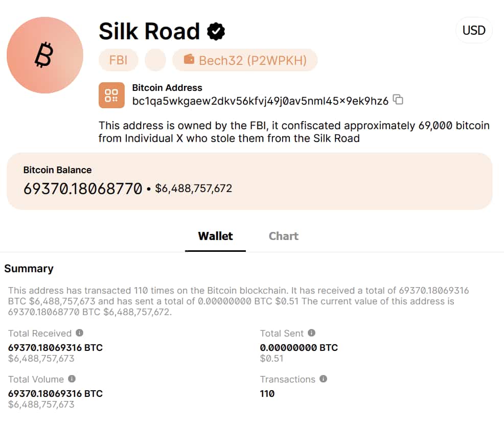Screen dimensions: 504x427
Task: Click the copy icon beside the wallet address
Action: coord(398,100)
